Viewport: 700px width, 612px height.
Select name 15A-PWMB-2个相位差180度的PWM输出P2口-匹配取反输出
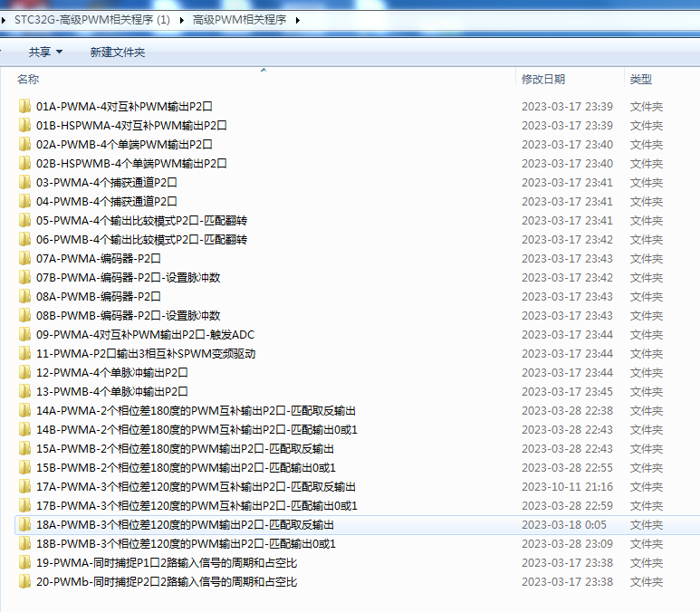pos(186,449)
